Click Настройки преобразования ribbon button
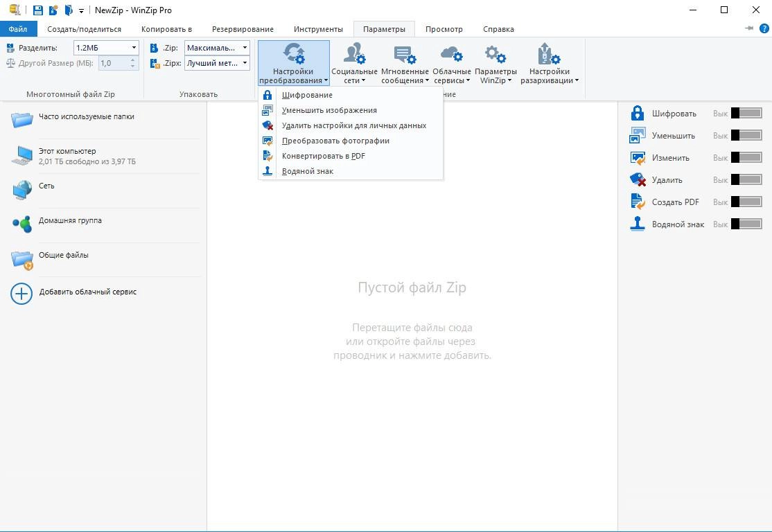Image resolution: width=772 pixels, height=532 pixels. point(293,63)
